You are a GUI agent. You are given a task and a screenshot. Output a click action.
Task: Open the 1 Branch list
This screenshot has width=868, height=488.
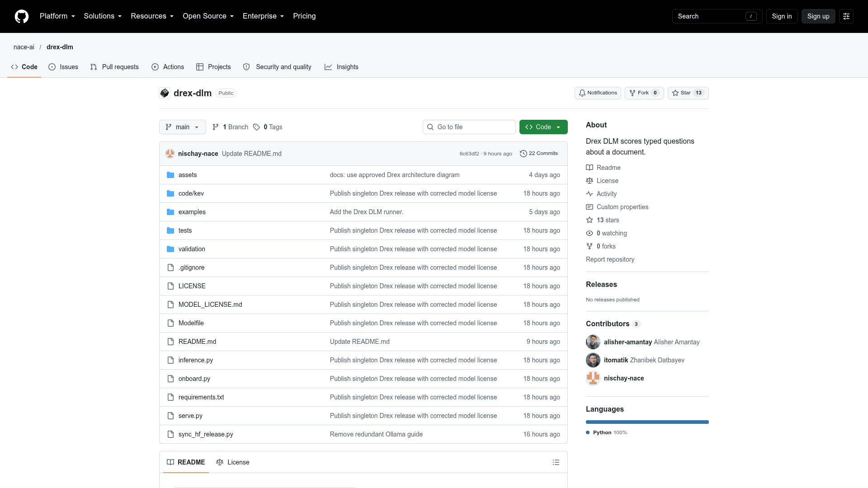pyautogui.click(x=231, y=127)
